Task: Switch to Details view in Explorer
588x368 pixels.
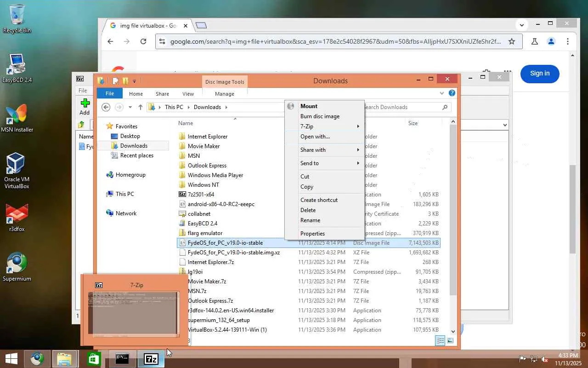Action: (x=440, y=340)
